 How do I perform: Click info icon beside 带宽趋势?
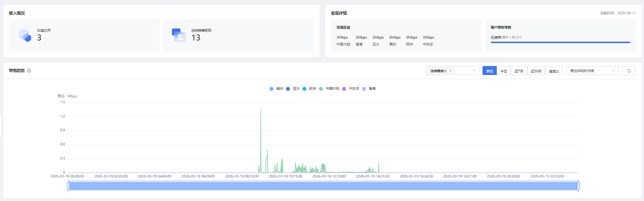click(29, 70)
